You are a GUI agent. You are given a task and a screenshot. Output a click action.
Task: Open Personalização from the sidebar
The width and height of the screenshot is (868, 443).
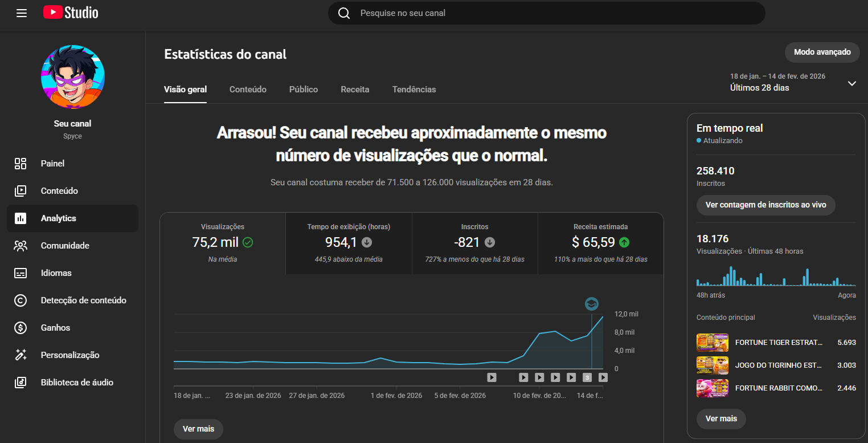(x=72, y=355)
